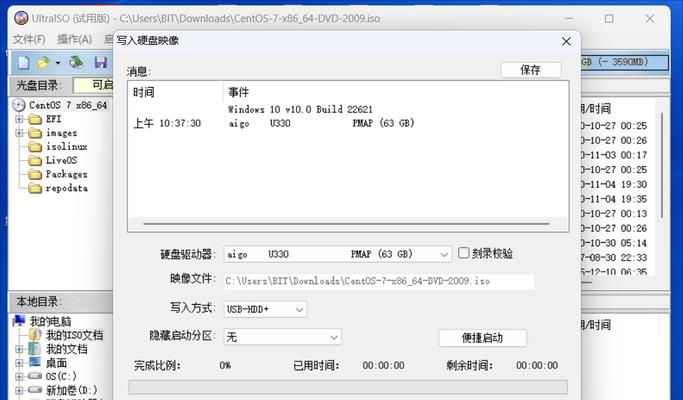Select the isolinux tree label

pos(67,147)
